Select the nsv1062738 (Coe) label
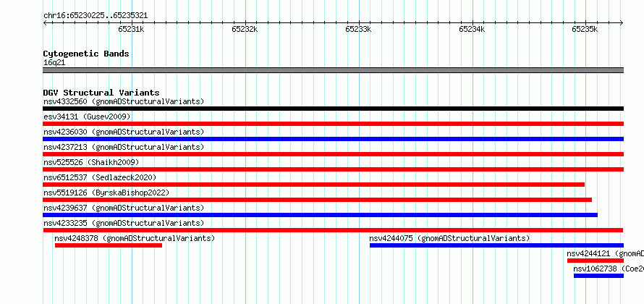This screenshot has width=644, height=304. pyautogui.click(x=609, y=269)
